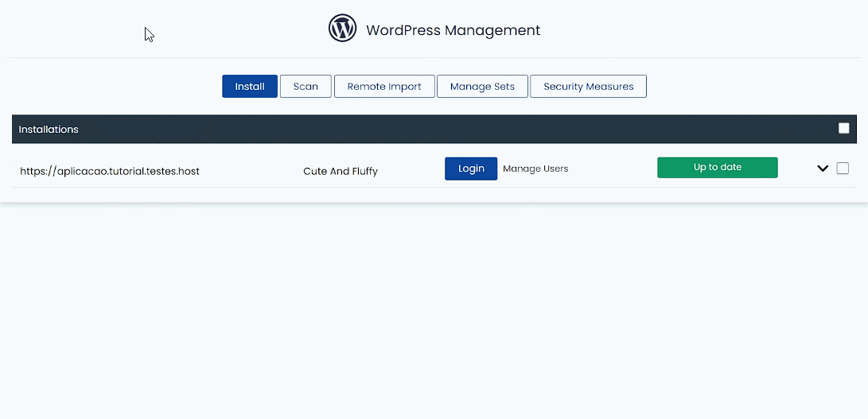The height and width of the screenshot is (419, 868).
Task: Click the green Up to date status button
Action: (x=718, y=167)
